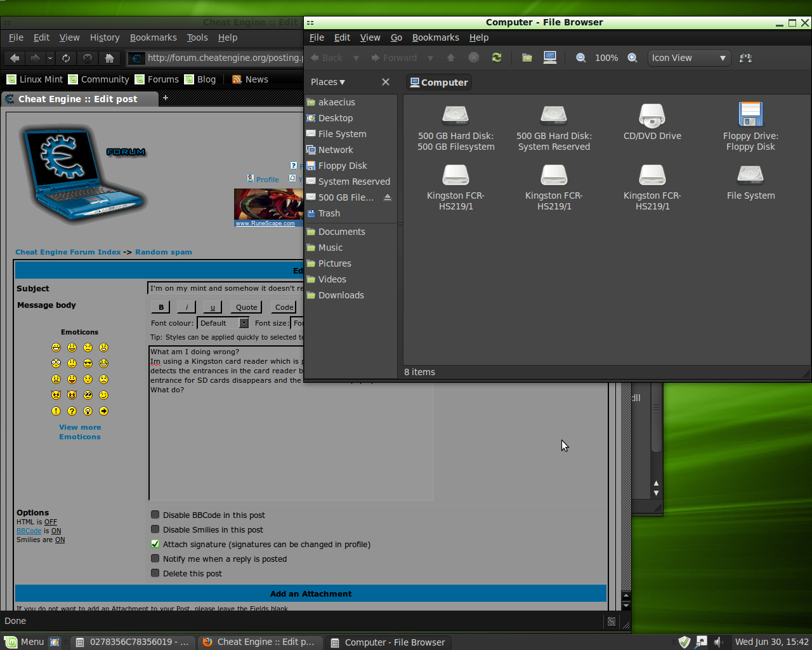Eject the 500 GB File... volume in sidebar
Viewport: 812px width, 650px height.
(x=388, y=197)
